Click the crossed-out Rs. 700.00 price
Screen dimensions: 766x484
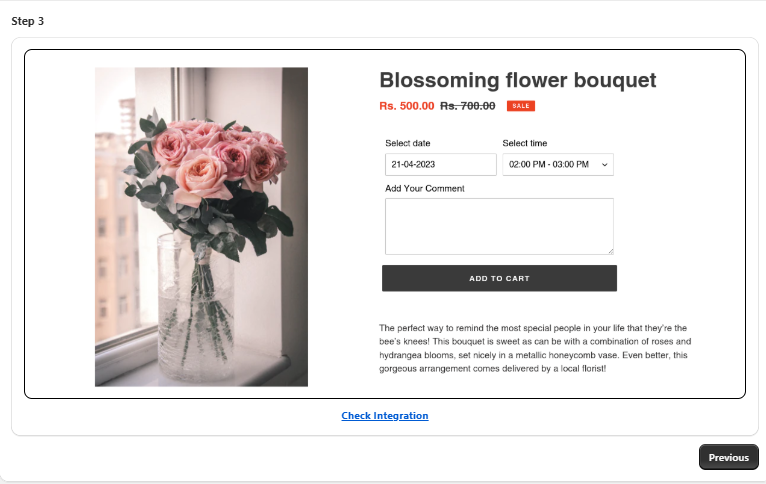point(468,105)
